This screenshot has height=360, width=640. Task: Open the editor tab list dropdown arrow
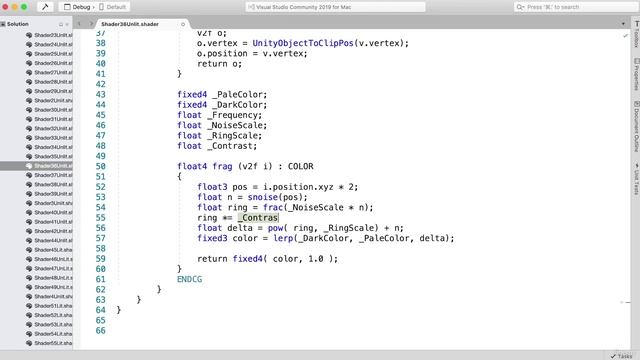coord(623,24)
